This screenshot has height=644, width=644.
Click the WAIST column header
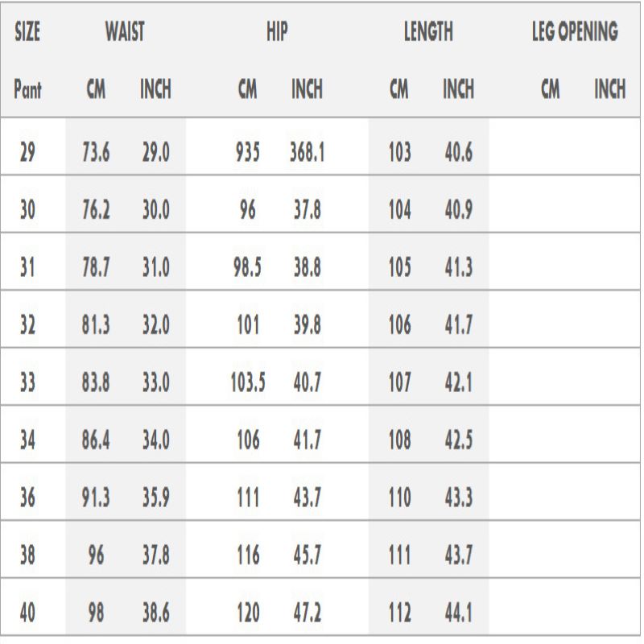(x=125, y=33)
